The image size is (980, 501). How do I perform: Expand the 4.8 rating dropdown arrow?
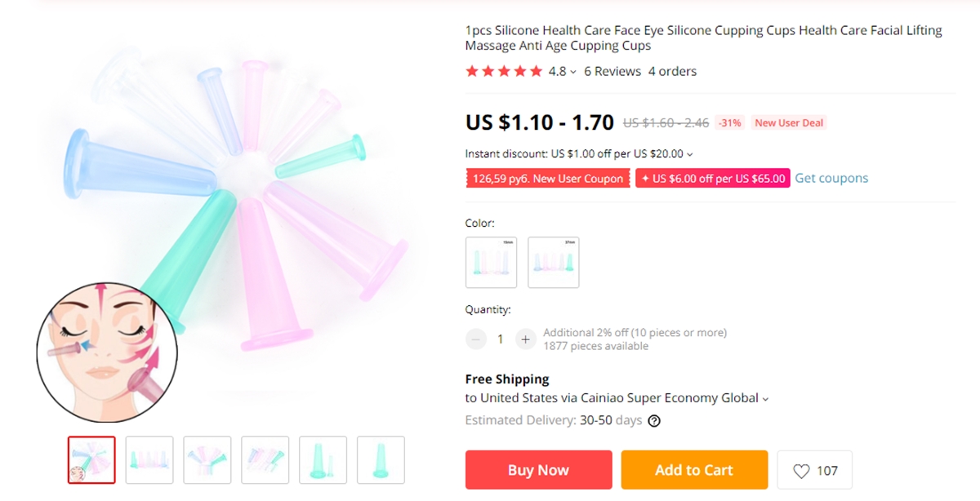point(573,72)
